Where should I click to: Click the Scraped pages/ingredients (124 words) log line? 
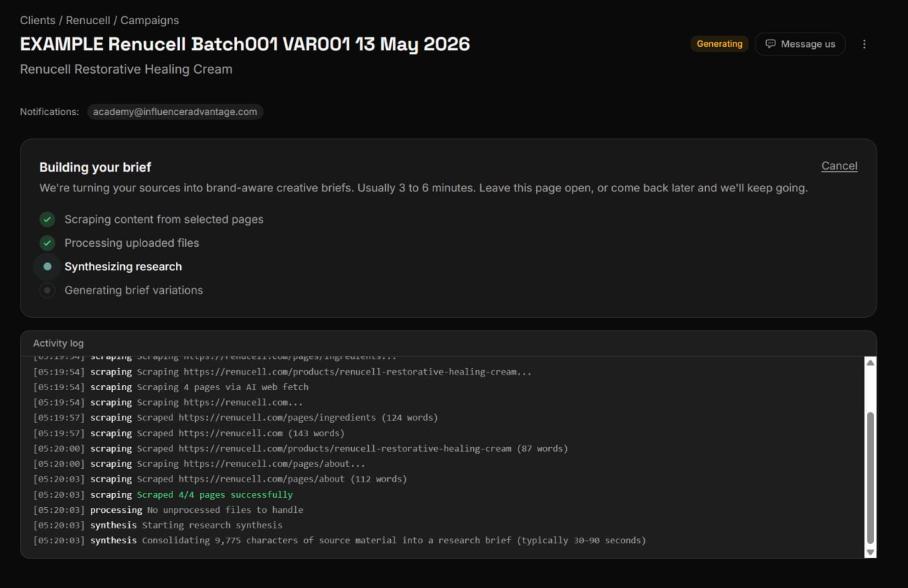[236, 418]
